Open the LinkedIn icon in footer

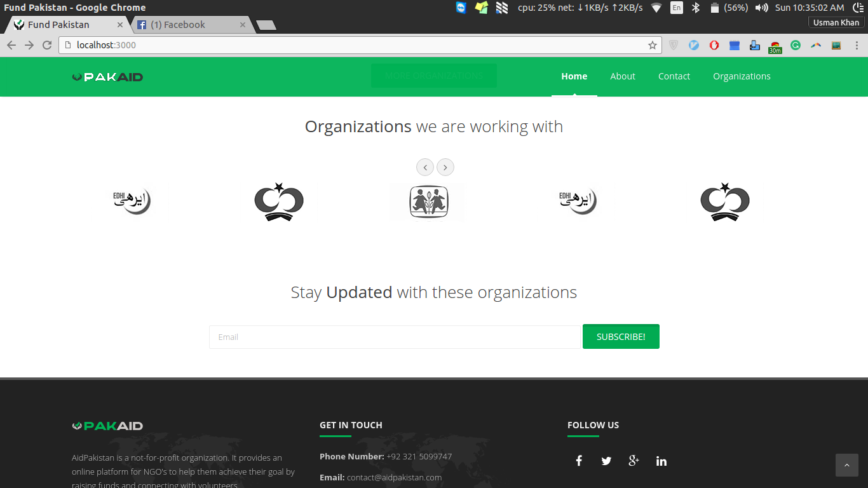[661, 461]
